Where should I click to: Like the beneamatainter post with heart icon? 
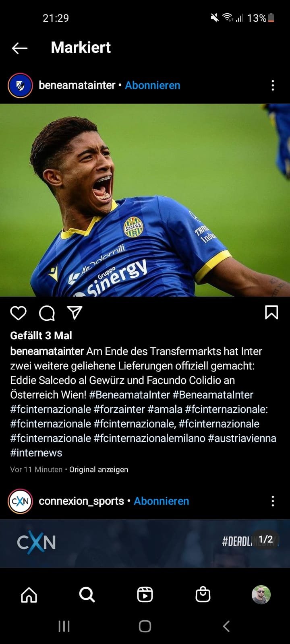[x=18, y=313]
